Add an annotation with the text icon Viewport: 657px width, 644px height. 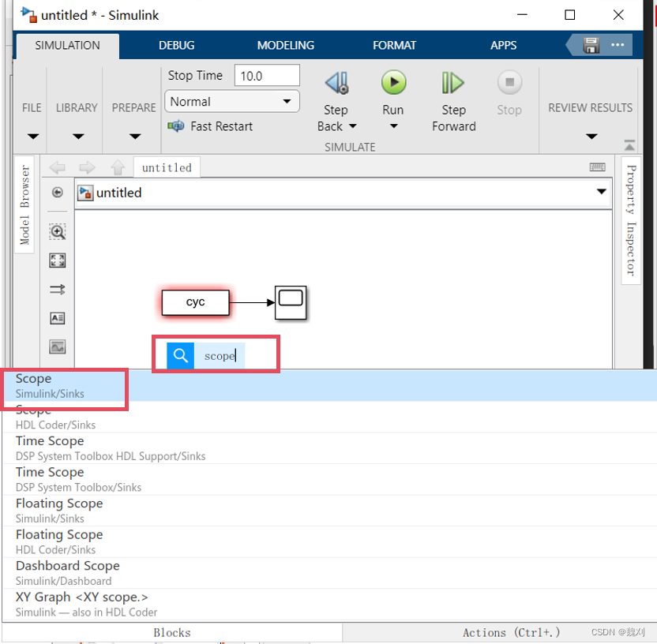click(58, 318)
